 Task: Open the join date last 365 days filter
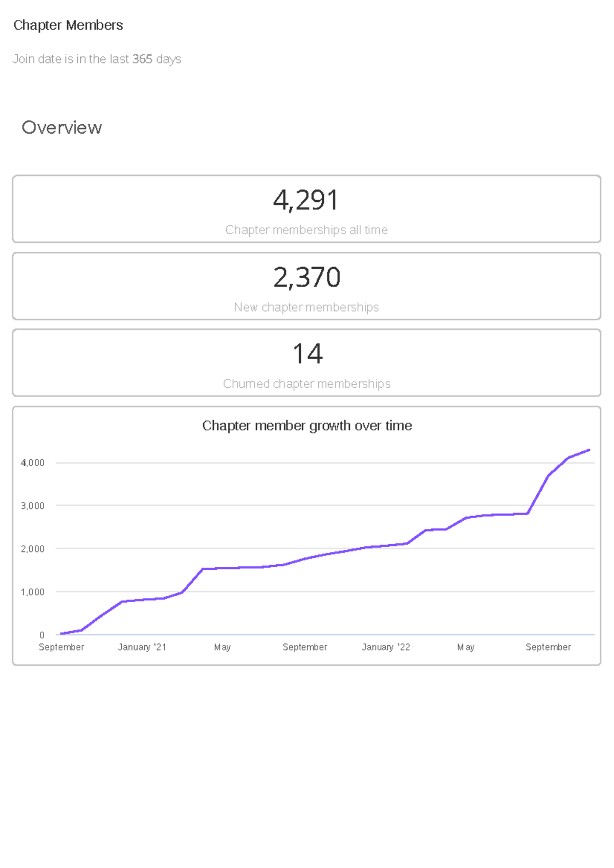tap(97, 59)
